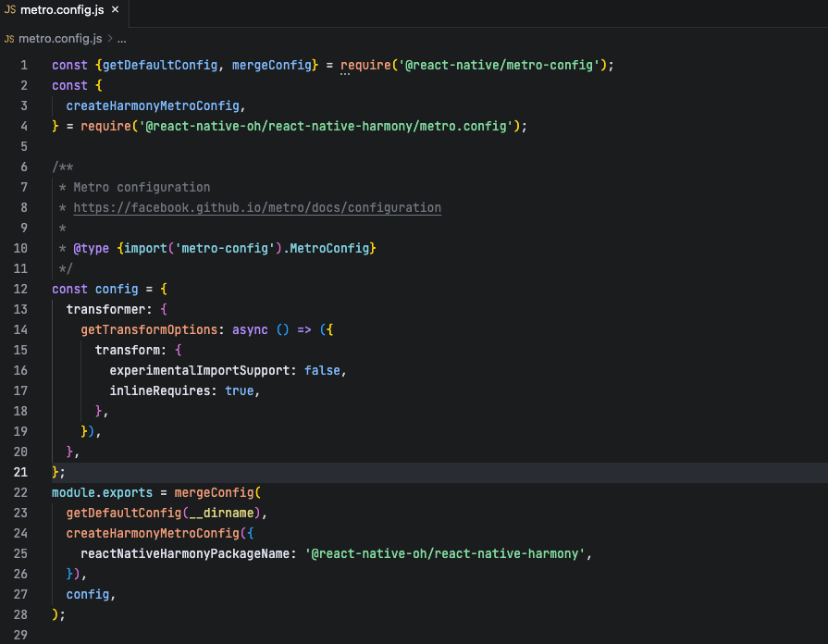Click the '@react-native/metro-config' string
The width and height of the screenshot is (828, 644).
click(499, 65)
